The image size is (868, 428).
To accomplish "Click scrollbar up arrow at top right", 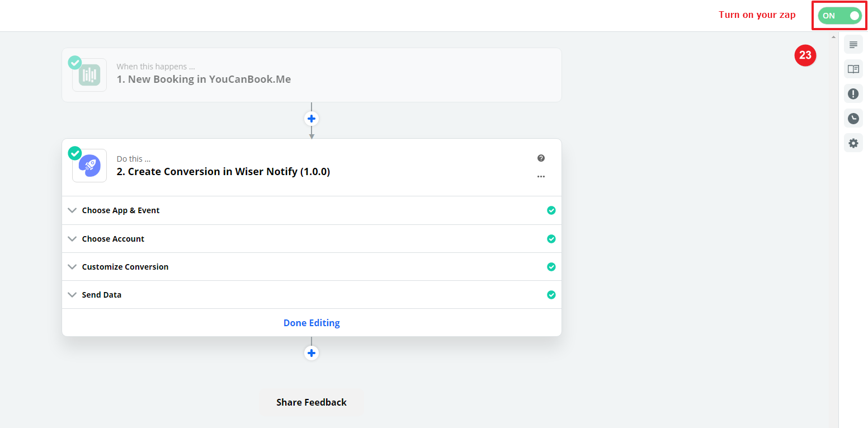I will coord(833,37).
